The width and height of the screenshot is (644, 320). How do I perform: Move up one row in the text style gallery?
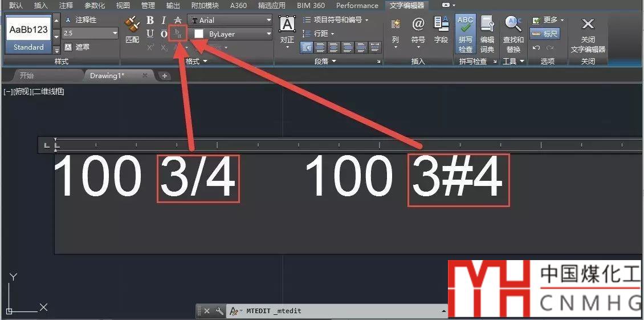[56, 21]
